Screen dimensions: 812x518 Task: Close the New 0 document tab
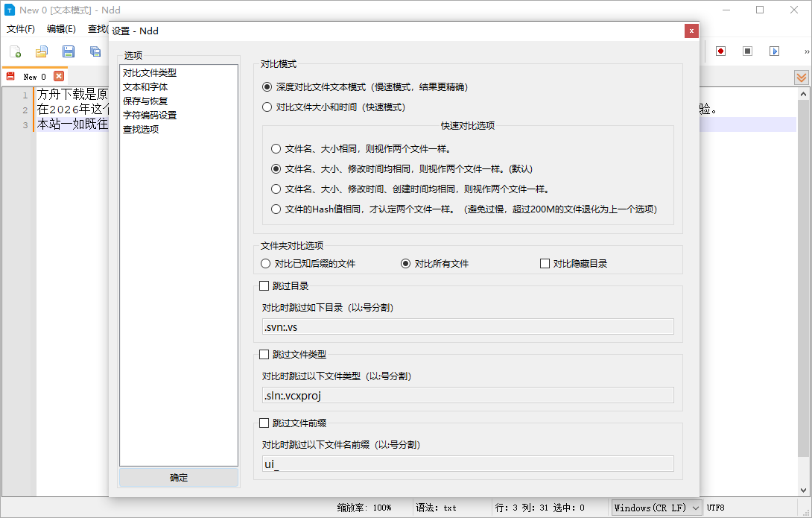point(59,76)
